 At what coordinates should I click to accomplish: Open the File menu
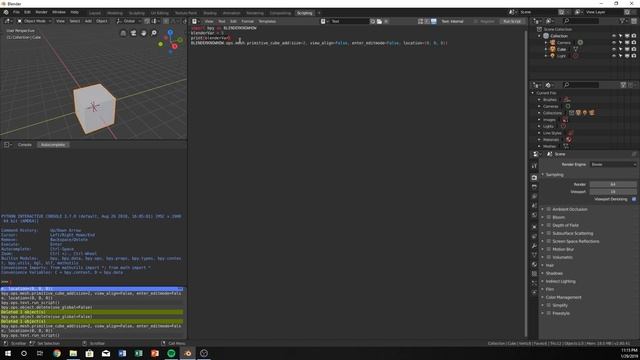click(16, 12)
